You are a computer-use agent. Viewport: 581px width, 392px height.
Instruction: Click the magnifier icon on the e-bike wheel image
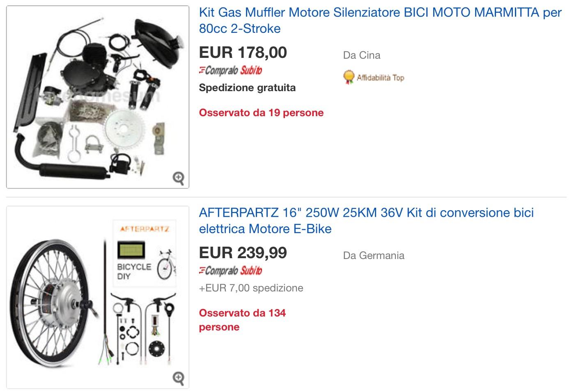(178, 378)
